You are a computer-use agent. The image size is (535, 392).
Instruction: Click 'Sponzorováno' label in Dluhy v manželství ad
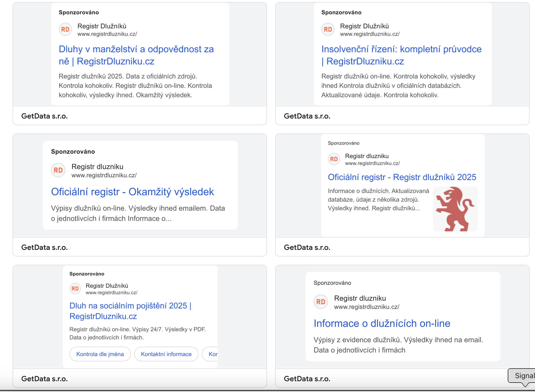pos(79,12)
